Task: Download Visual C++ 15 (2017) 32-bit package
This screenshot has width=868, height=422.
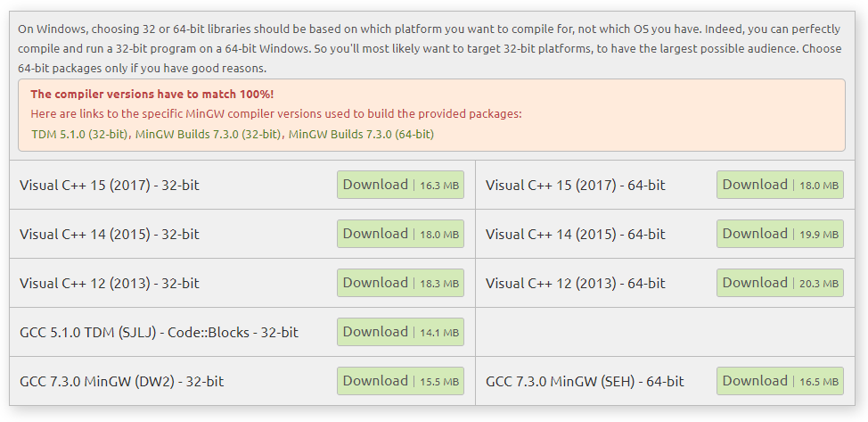Action: tap(400, 185)
